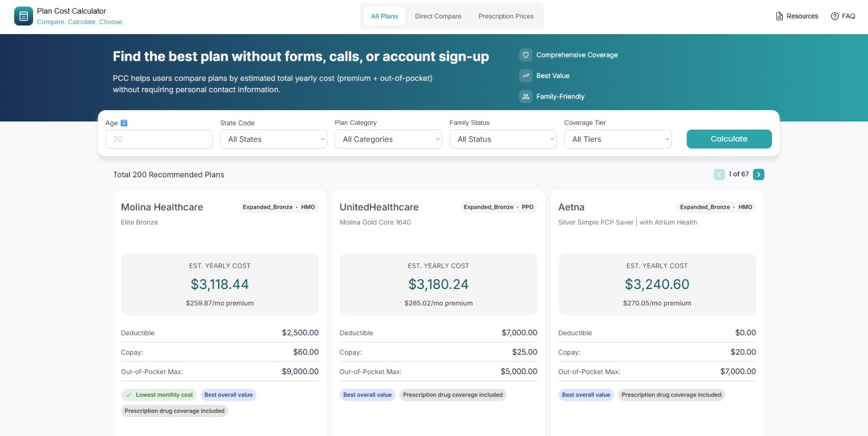Click the Calculate button
This screenshot has width=868, height=436.
(x=729, y=139)
